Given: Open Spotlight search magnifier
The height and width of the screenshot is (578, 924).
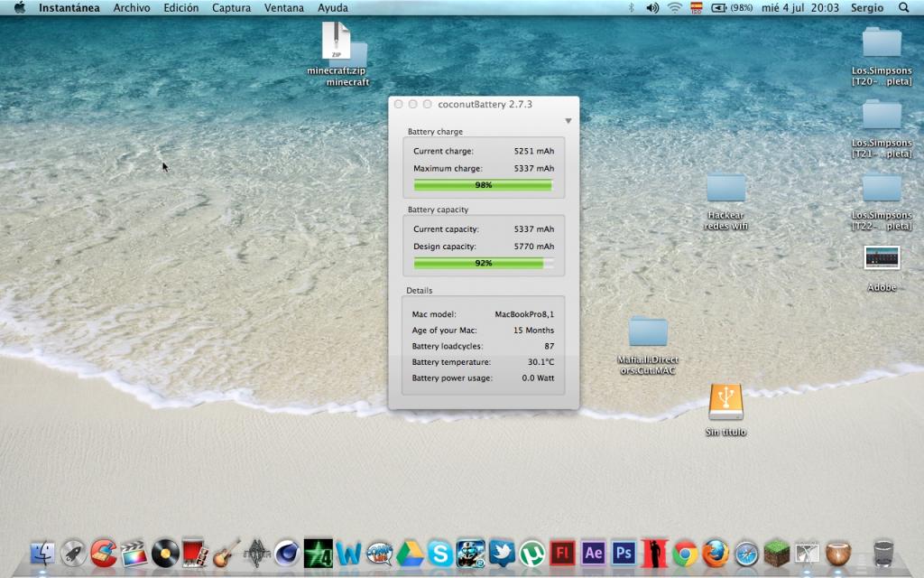Looking at the screenshot, I should [x=903, y=7].
